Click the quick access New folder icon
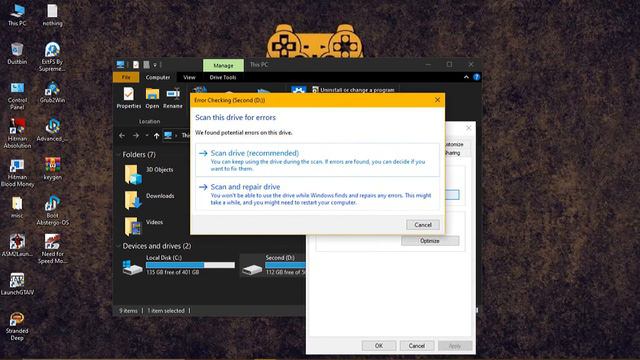640x360 pixels. click(146, 64)
